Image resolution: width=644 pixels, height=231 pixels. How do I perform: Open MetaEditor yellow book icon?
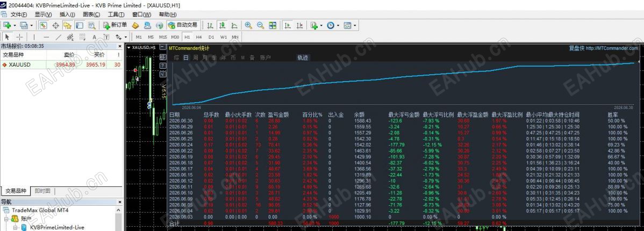pos(135,25)
